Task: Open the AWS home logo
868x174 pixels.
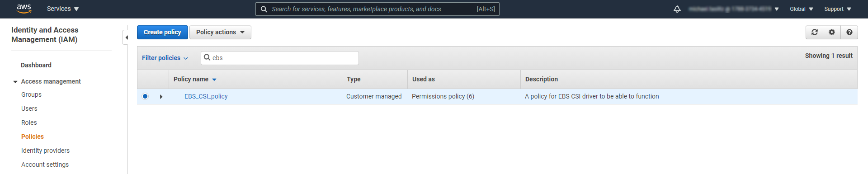Action: point(24,9)
